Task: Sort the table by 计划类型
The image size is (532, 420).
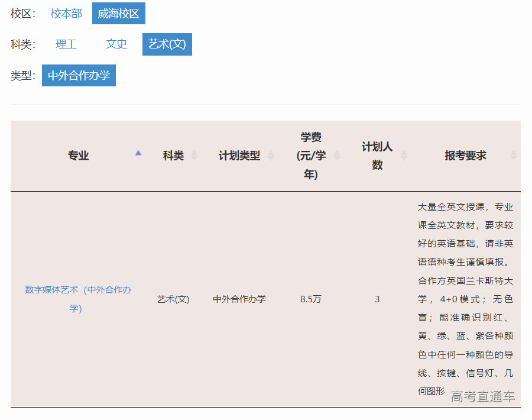Action: pos(271,156)
